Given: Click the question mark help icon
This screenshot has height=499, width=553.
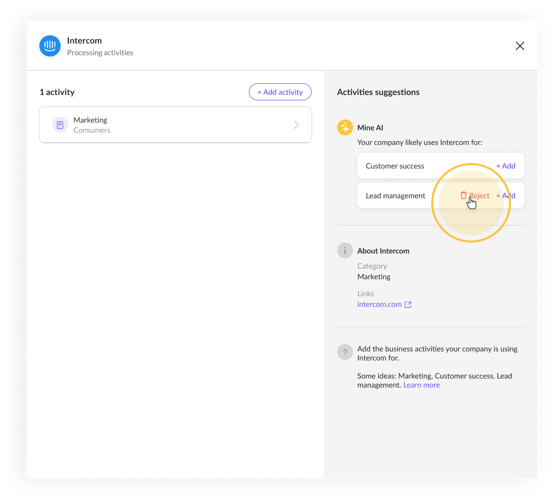Looking at the screenshot, I should click(345, 352).
